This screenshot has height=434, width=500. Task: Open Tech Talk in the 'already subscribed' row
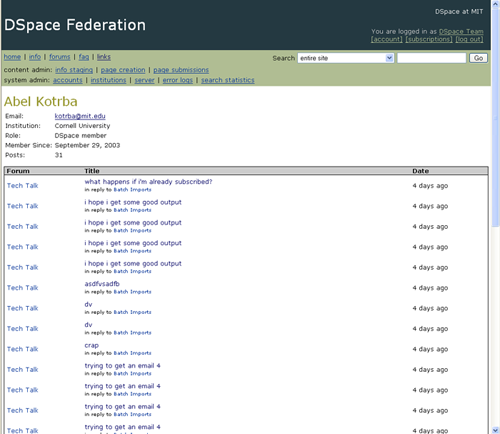(x=23, y=186)
